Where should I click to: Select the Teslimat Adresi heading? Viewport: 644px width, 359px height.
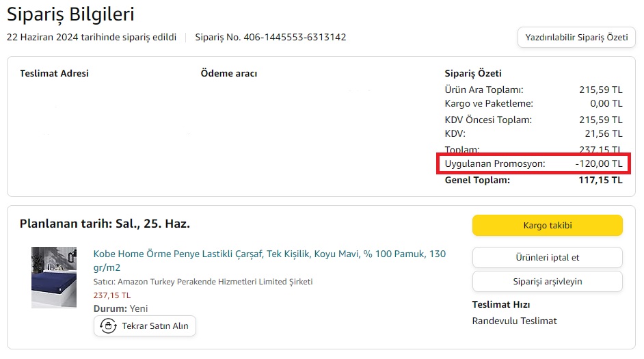(54, 73)
